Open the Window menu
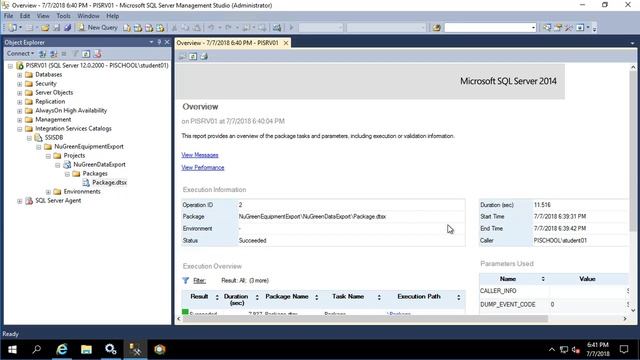The image size is (640, 360). point(88,16)
